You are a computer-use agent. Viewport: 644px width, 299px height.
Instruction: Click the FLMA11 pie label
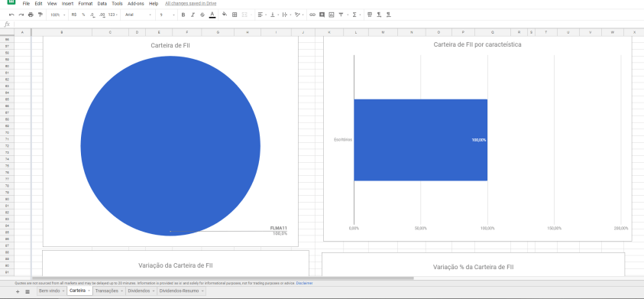tap(279, 228)
